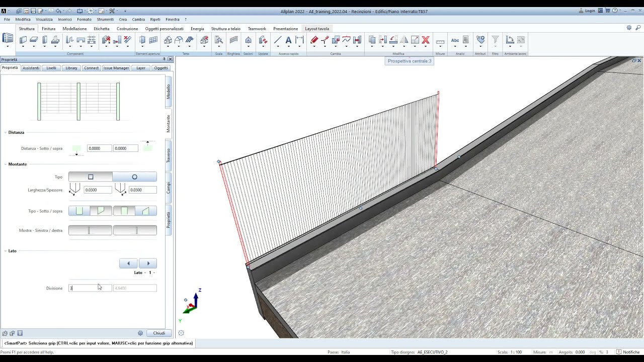Click the Distanza Sotto value field
The image size is (644, 362).
coord(99,148)
